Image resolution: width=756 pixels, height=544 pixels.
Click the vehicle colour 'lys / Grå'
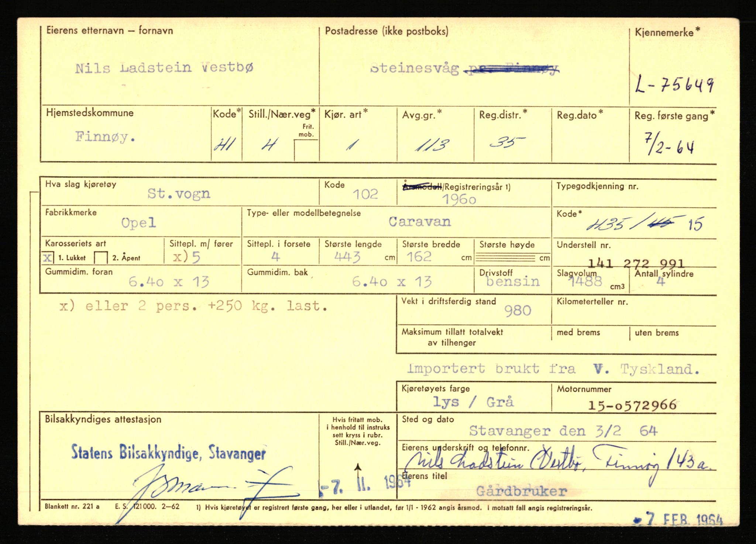[x=473, y=402]
